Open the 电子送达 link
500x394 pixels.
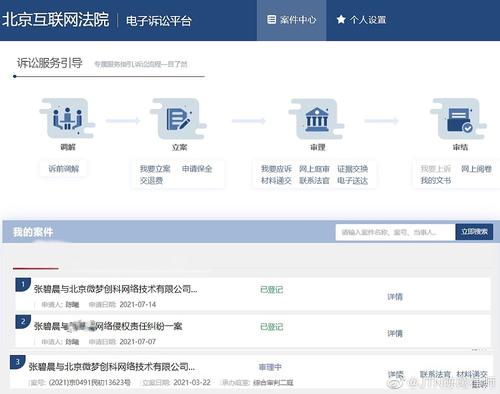coord(352,181)
